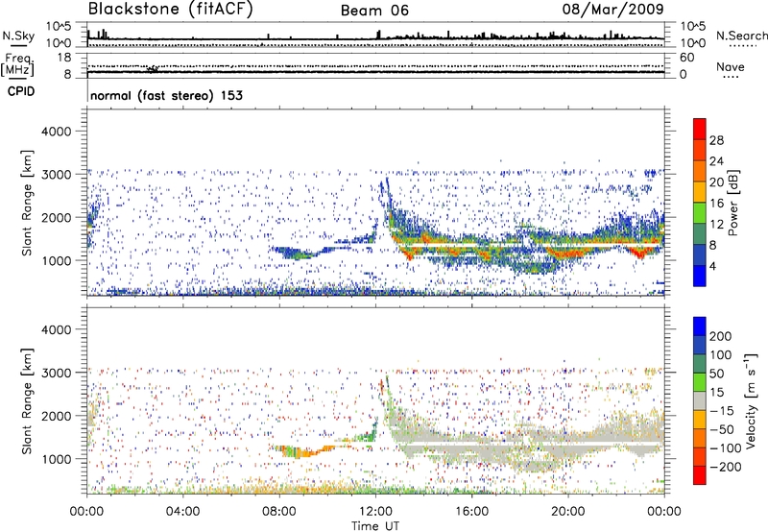Click the 'Freq. [MHz]' axis label

pos(17,65)
